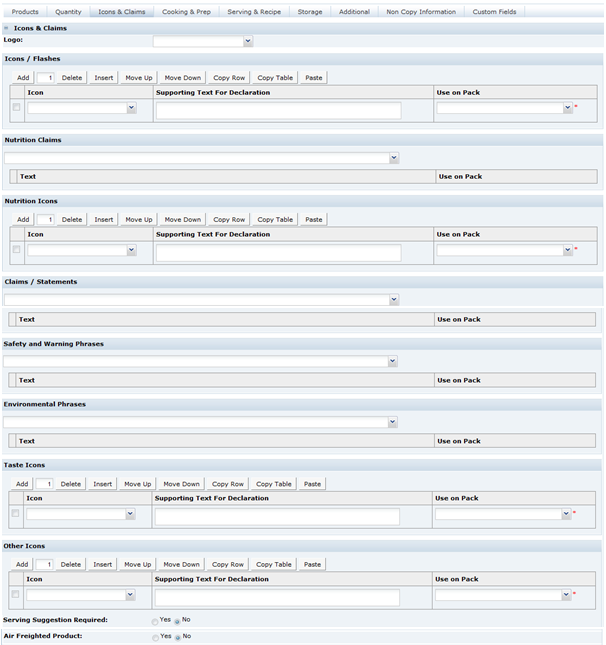Focus row count field in Other Icons toolbar
Image resolution: width=606 pixels, height=645 pixels.
(44, 565)
